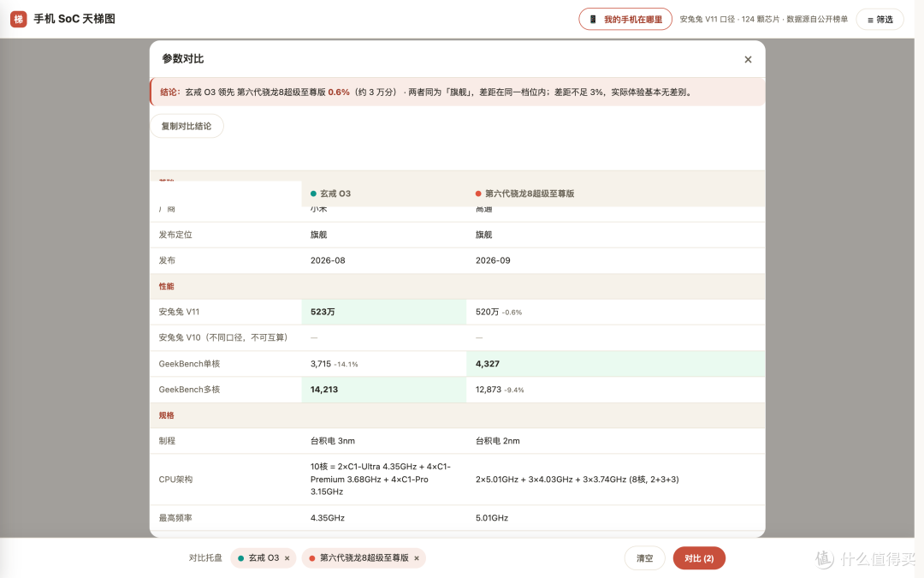Click 复制对比结论 button

(x=187, y=126)
